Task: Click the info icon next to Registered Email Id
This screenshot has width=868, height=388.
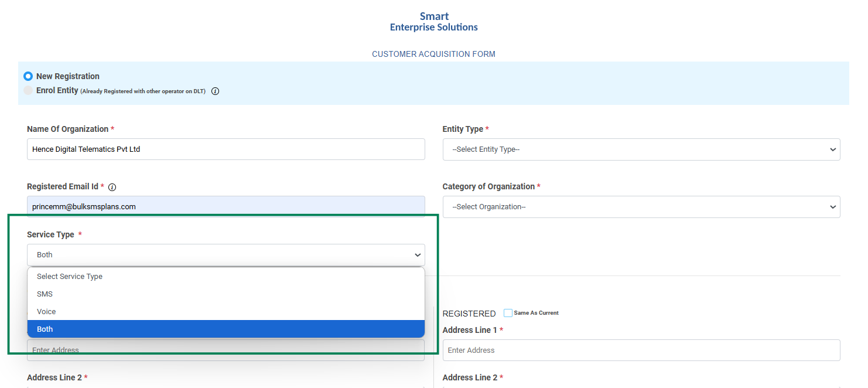Action: [112, 188]
